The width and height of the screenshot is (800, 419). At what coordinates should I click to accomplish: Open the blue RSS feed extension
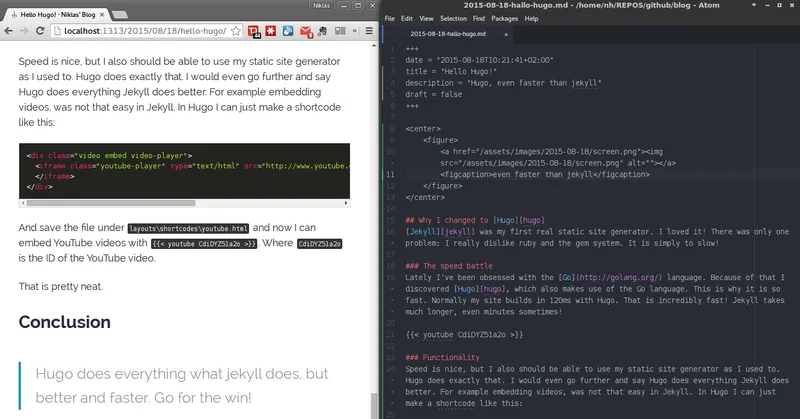288,31
